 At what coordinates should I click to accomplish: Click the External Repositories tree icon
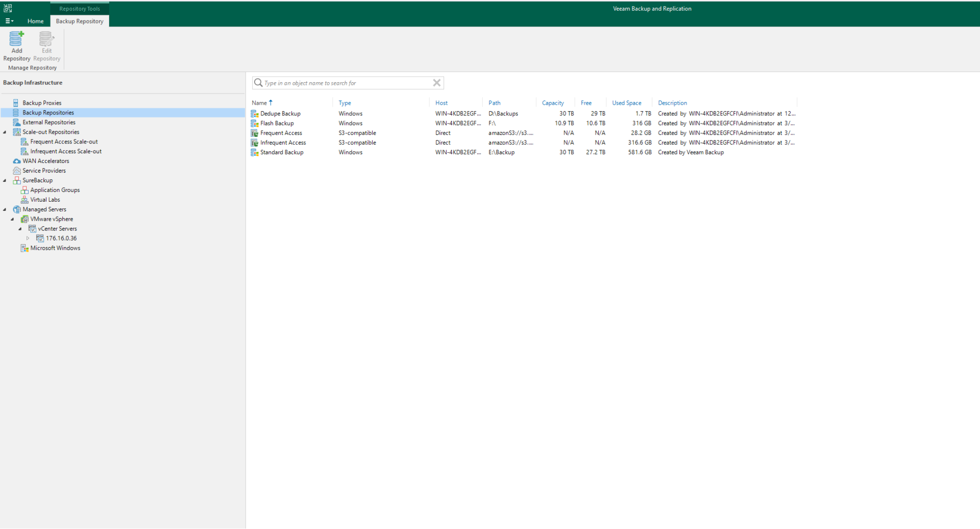tap(16, 122)
